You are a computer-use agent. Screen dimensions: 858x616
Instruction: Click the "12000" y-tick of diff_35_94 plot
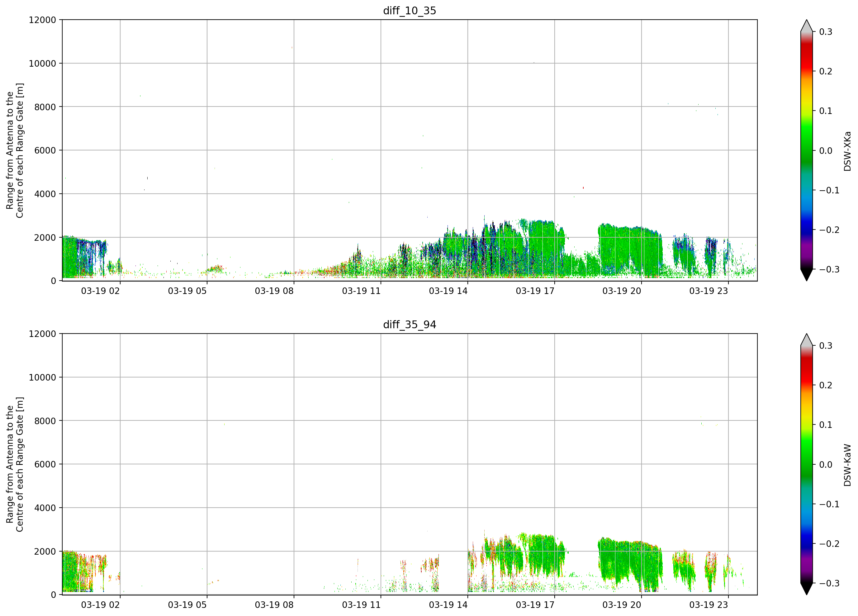tap(42, 334)
